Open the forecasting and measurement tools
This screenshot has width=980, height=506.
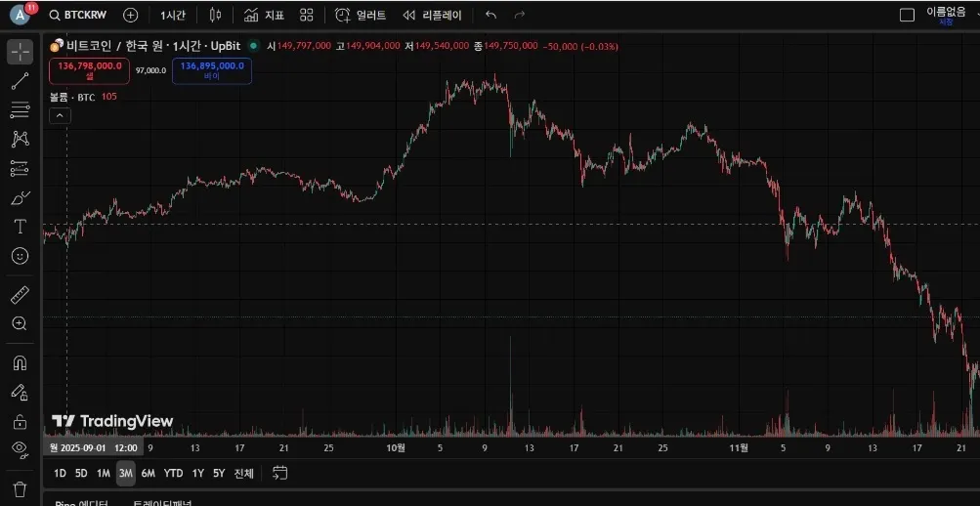[20, 169]
